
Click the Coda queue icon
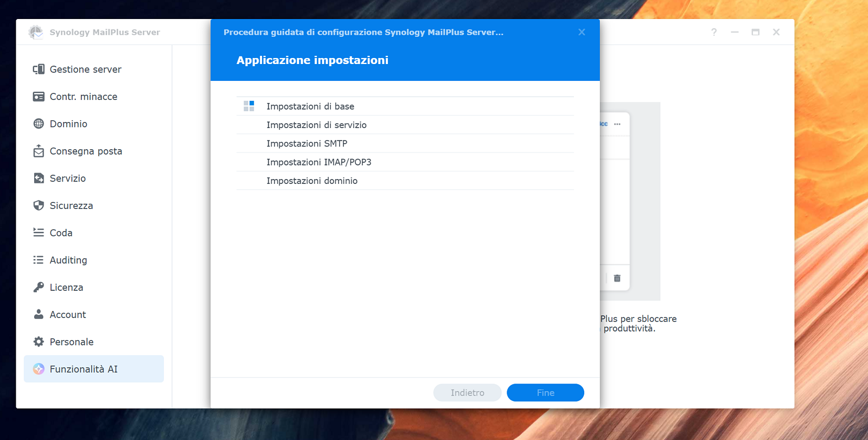(39, 232)
